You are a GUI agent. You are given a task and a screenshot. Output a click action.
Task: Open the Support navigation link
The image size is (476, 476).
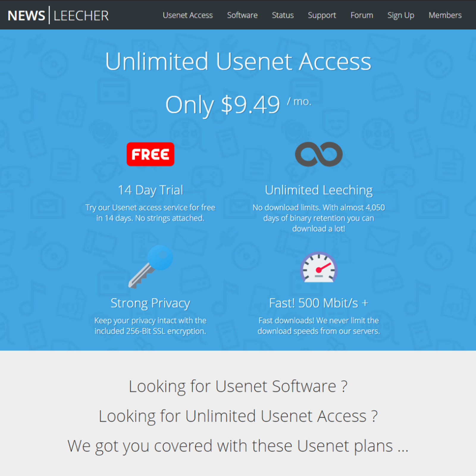coord(322,15)
